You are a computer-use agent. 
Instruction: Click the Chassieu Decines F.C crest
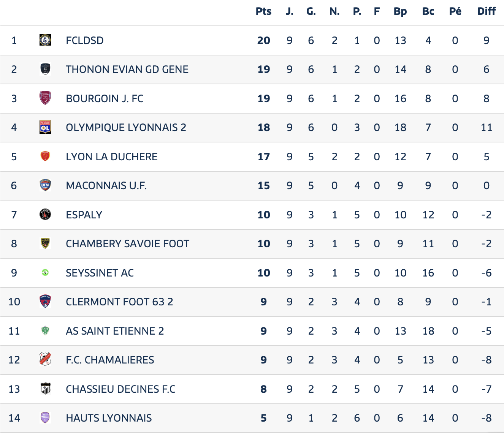tap(45, 389)
